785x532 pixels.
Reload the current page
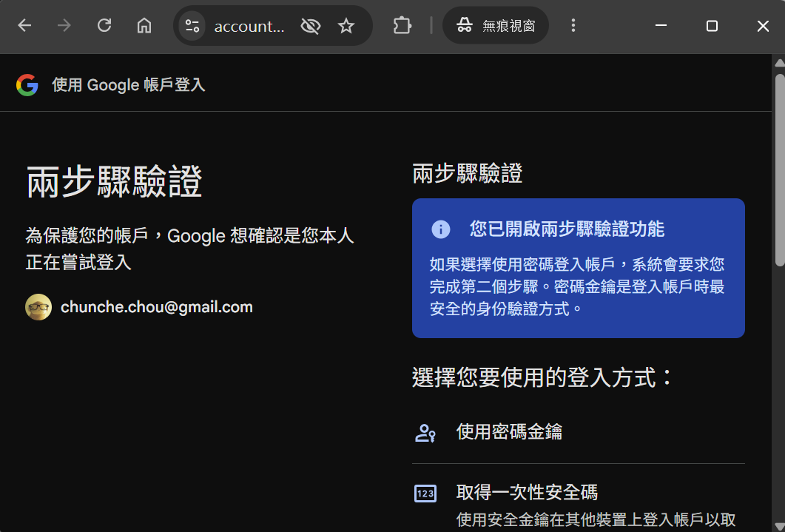[104, 25]
